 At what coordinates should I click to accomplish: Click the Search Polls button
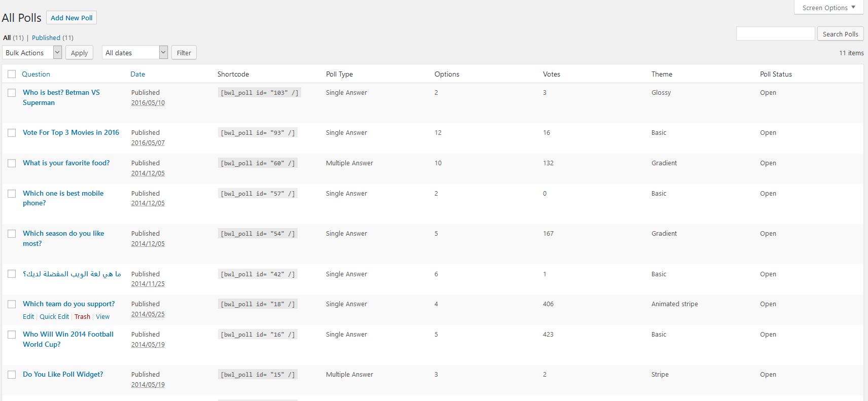tap(840, 34)
